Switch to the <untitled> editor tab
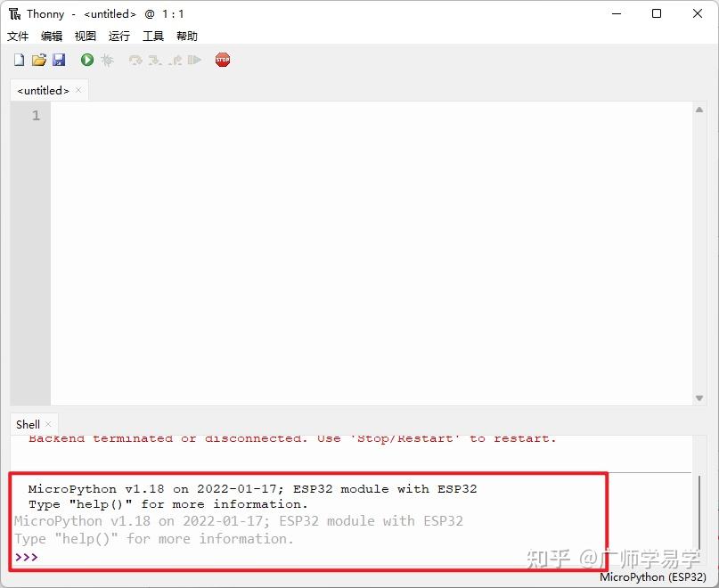Screen dimensions: 719x588 click(x=43, y=90)
